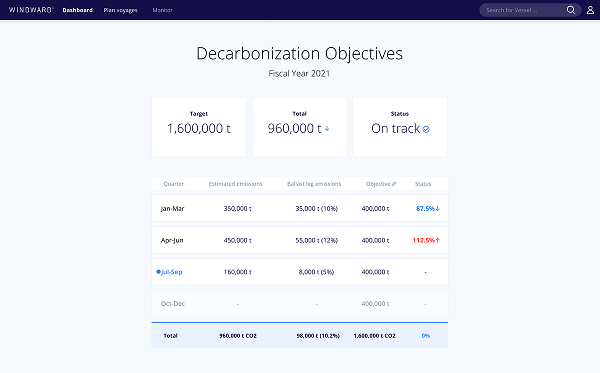Click the Quarter column header
600x373 pixels.
click(174, 184)
